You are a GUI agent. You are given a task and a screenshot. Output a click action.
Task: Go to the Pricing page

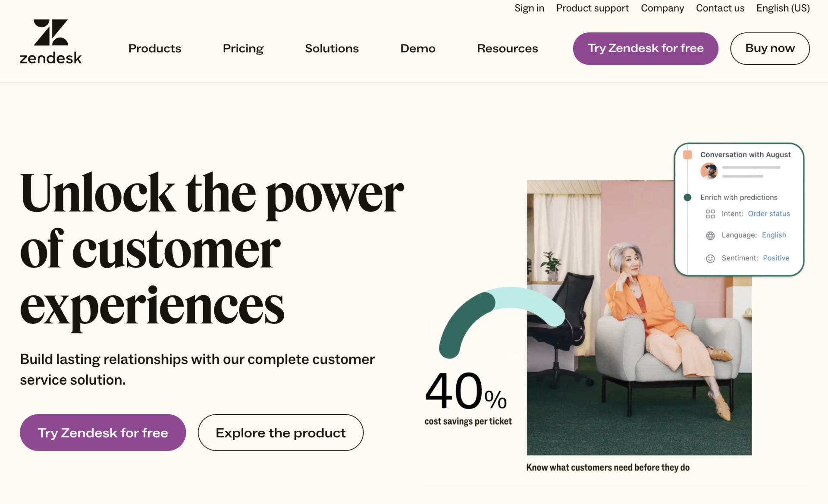coord(243,48)
